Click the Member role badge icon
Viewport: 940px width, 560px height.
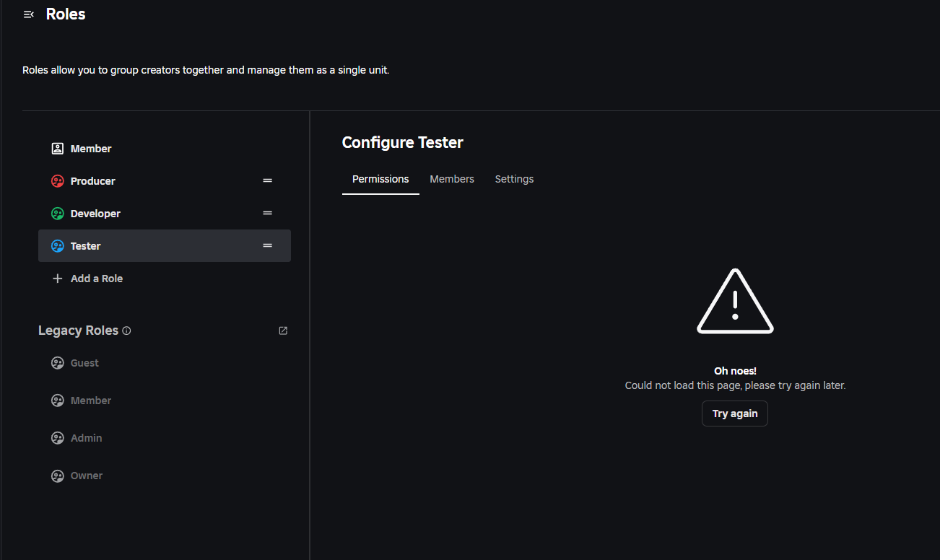(58, 149)
